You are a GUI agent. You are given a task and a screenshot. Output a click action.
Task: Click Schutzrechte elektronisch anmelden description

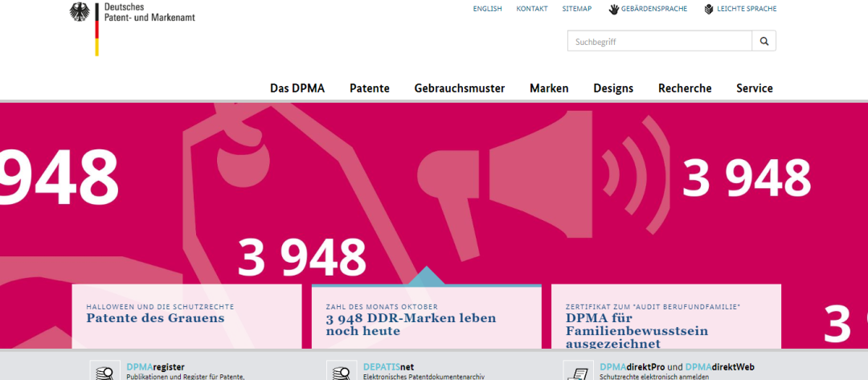tap(654, 377)
